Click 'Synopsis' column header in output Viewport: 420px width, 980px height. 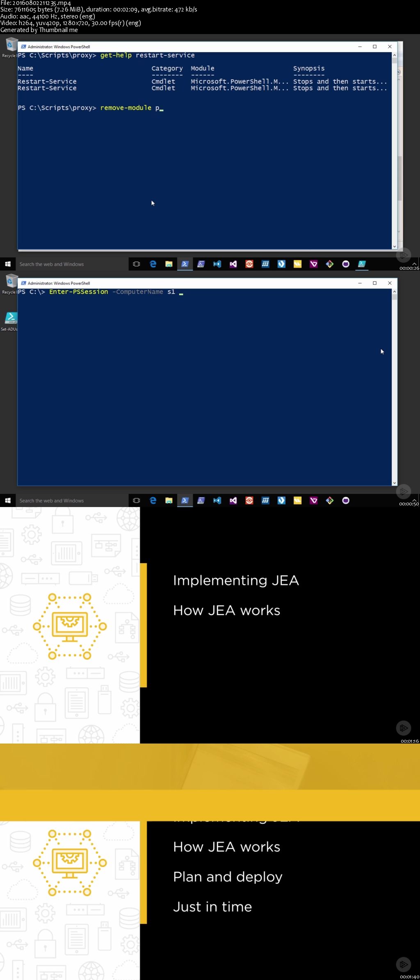click(x=309, y=68)
